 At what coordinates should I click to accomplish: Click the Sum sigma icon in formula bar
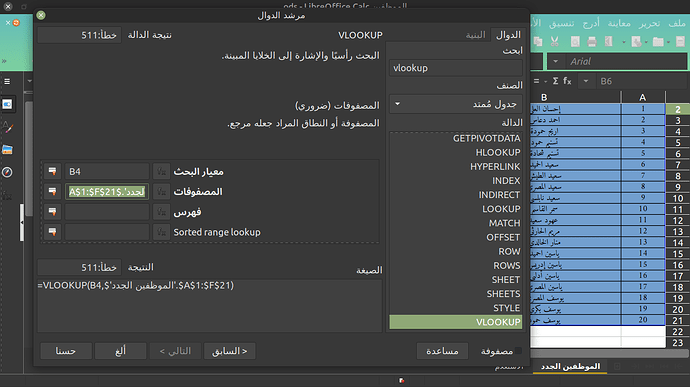coord(555,81)
